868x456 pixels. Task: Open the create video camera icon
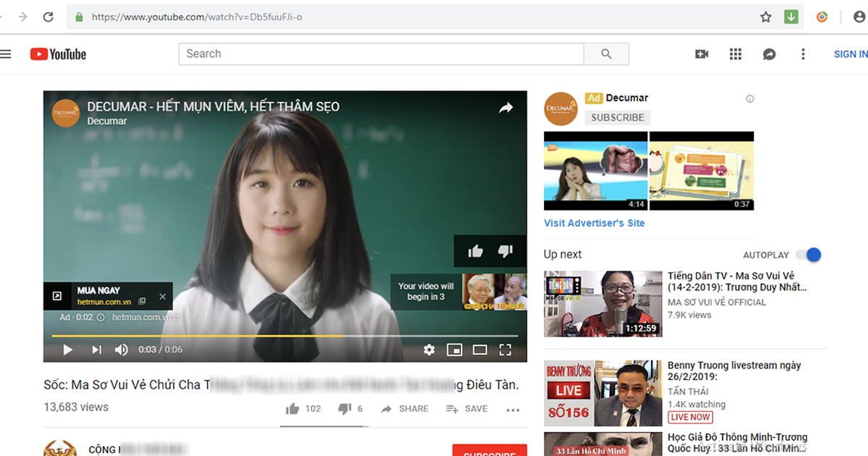702,54
